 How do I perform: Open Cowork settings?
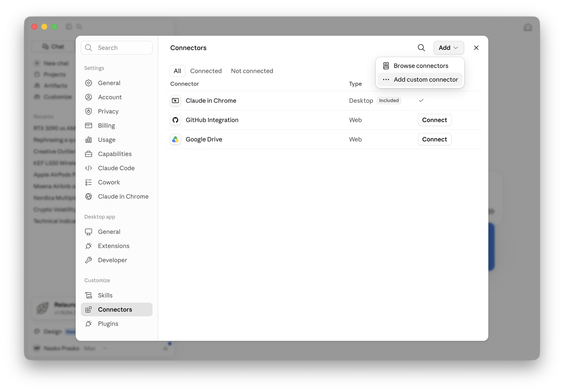pyautogui.click(x=116, y=182)
